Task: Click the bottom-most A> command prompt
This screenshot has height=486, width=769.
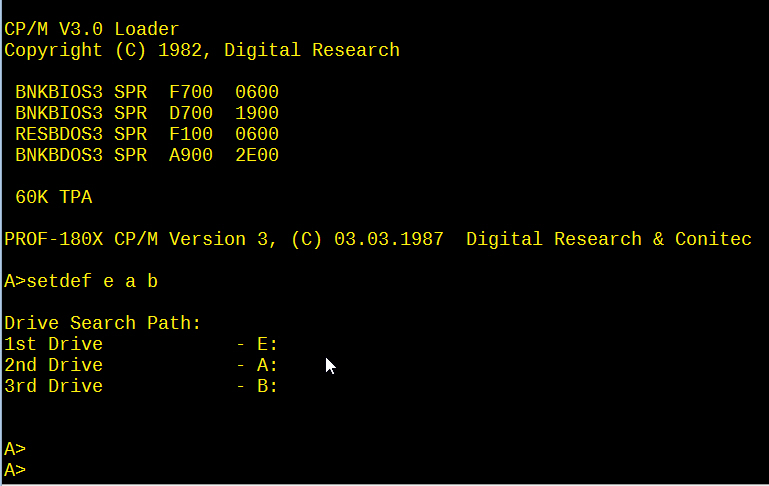Action: 15,470
